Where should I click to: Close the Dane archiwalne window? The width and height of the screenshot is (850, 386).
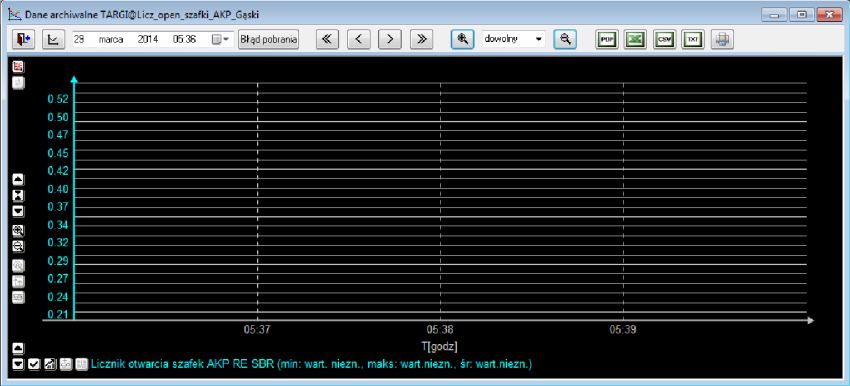[829, 15]
